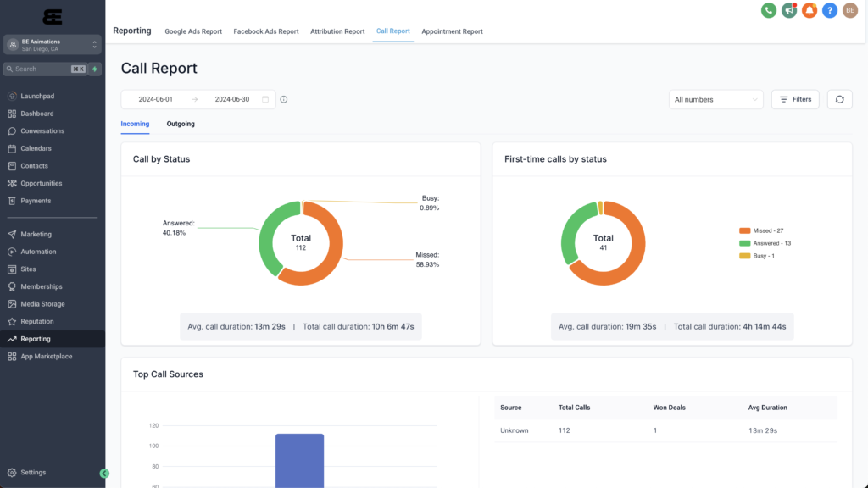Open the announcements megaphone icon

click(x=789, y=10)
